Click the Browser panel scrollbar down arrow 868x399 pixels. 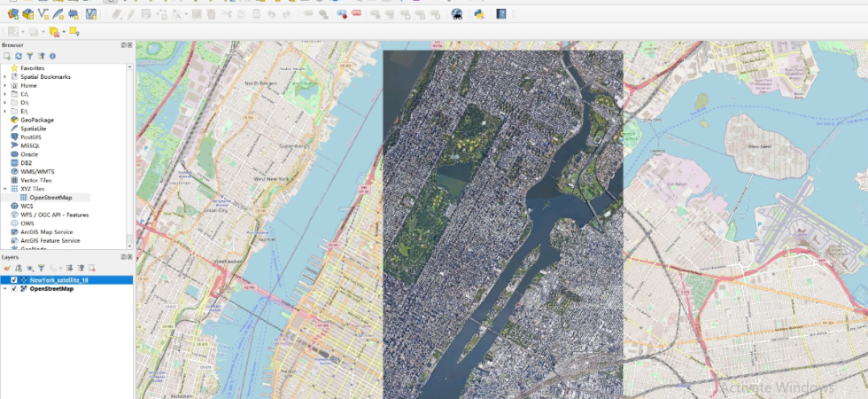coord(129,246)
